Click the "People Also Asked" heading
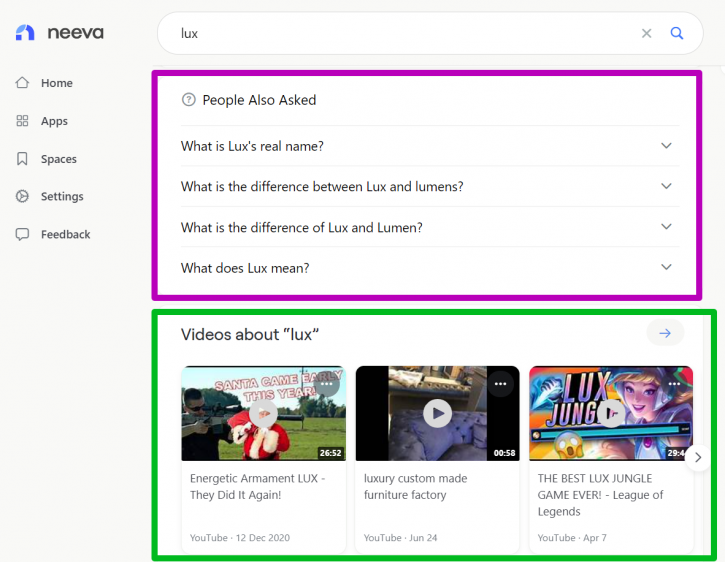The image size is (725, 562). [x=259, y=100]
